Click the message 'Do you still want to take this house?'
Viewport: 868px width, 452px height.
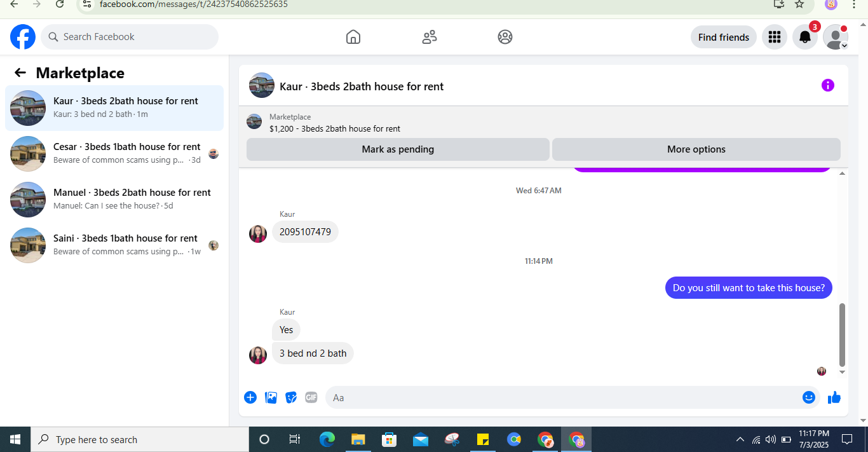(x=749, y=288)
